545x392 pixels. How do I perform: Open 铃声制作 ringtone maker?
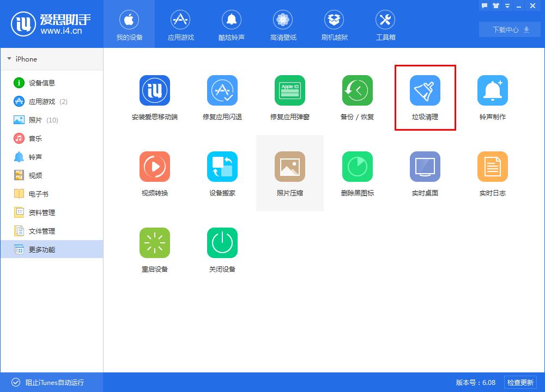tap(493, 97)
